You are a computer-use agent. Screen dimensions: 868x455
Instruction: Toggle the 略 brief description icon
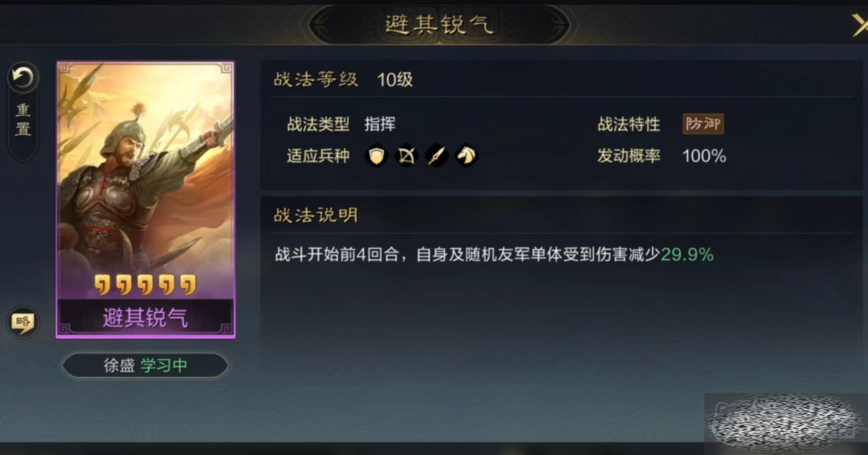[x=23, y=322]
